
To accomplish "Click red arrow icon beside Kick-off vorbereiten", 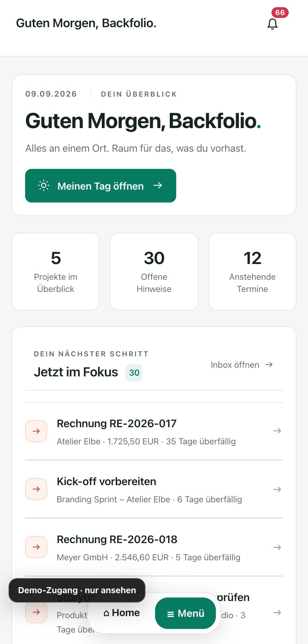I will coord(36,489).
